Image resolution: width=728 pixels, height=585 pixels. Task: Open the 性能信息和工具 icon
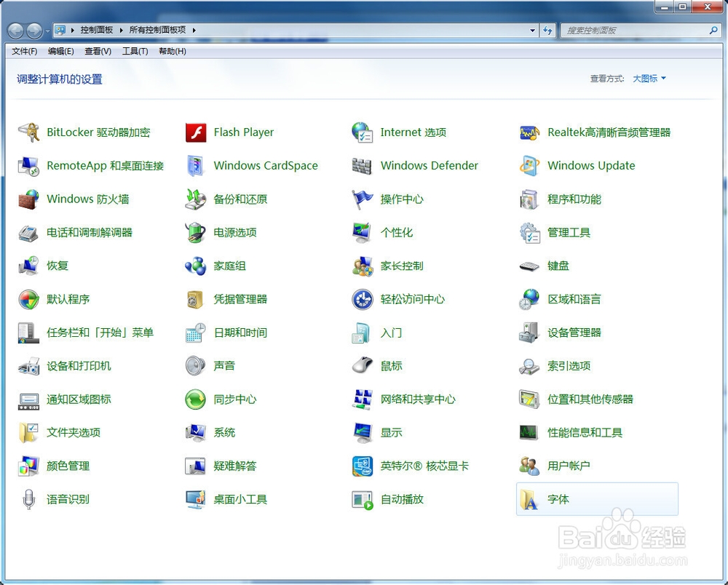tap(529, 433)
